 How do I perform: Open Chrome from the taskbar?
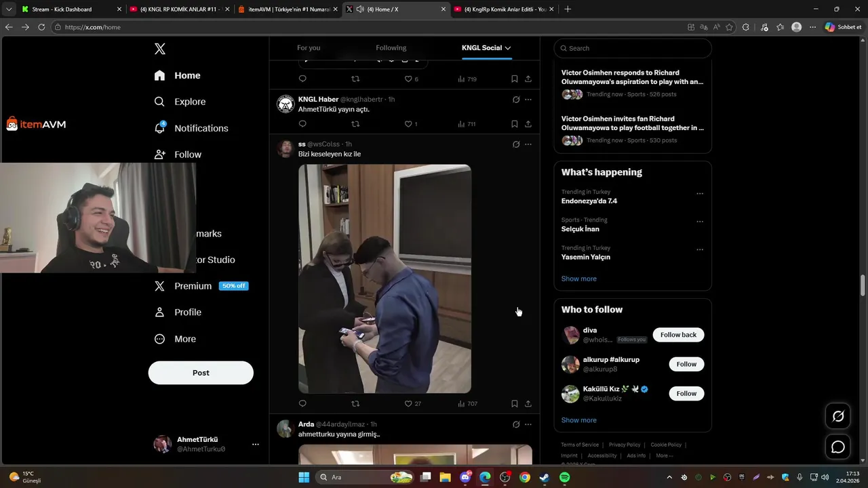[x=524, y=477]
